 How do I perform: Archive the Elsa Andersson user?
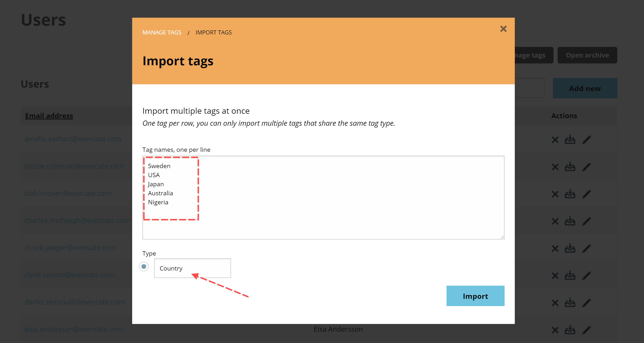click(570, 330)
